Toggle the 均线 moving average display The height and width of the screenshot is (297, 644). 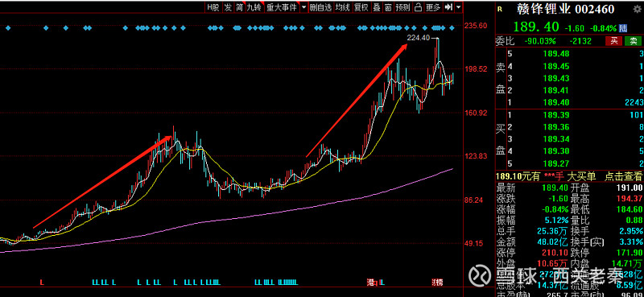[x=342, y=7]
